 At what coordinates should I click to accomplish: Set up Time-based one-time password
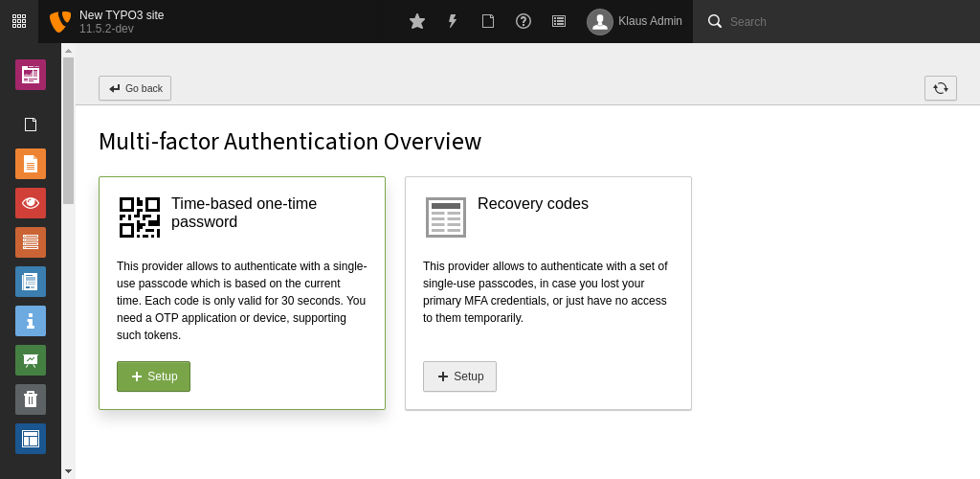coord(153,376)
